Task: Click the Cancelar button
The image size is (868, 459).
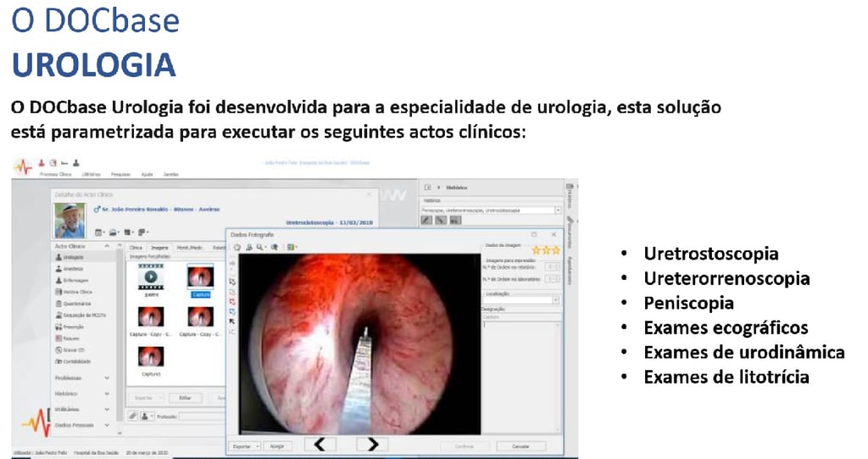Action: pyautogui.click(x=520, y=445)
